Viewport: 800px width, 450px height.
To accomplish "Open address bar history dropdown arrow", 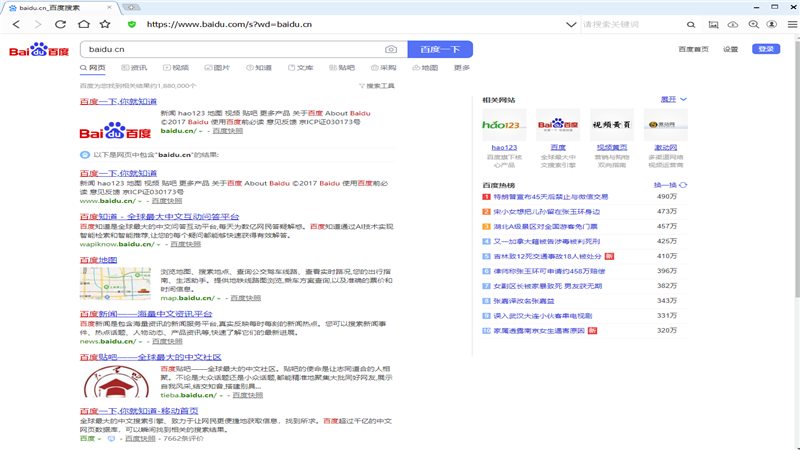I will [x=571, y=23].
